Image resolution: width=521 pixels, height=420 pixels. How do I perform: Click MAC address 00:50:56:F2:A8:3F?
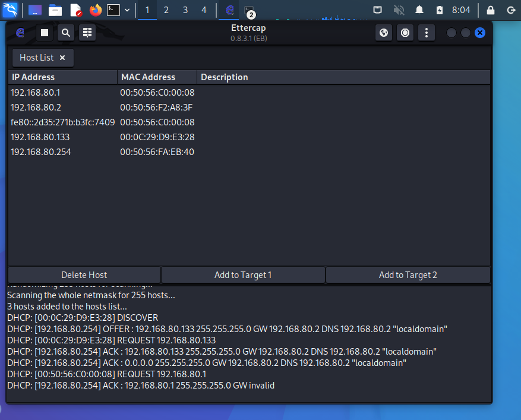(156, 108)
